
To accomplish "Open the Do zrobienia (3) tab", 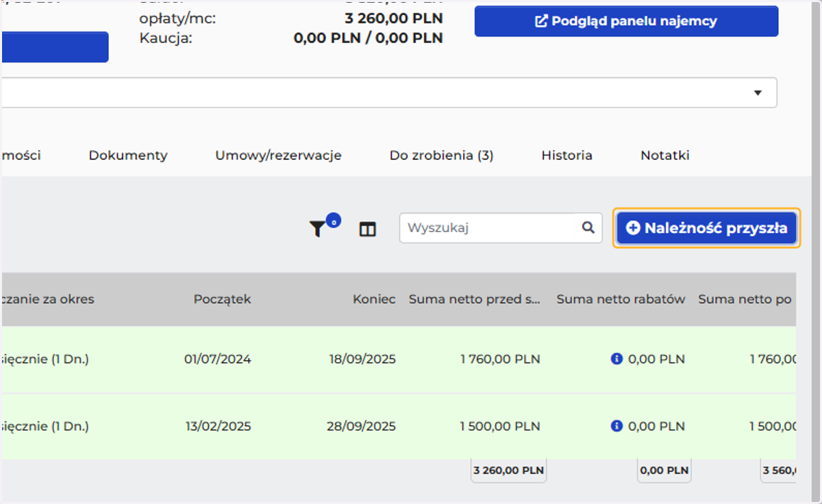I will (441, 155).
